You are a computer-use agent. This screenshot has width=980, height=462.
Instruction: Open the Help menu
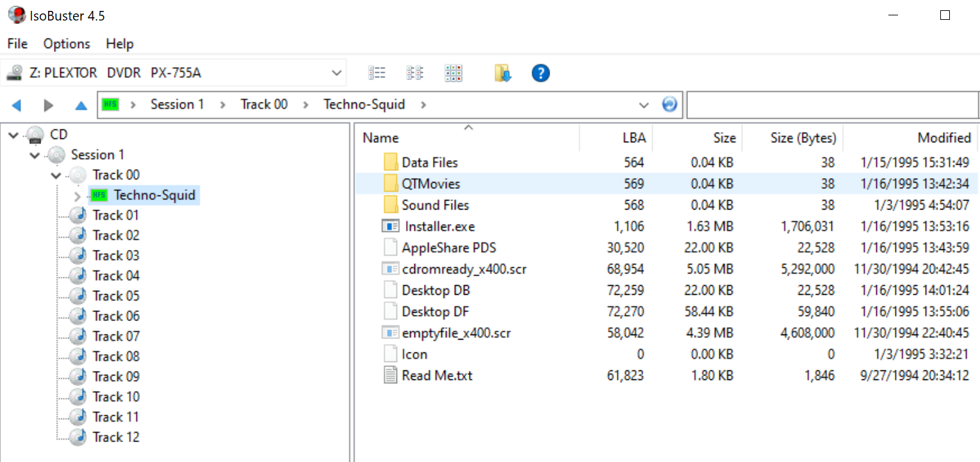tap(120, 44)
